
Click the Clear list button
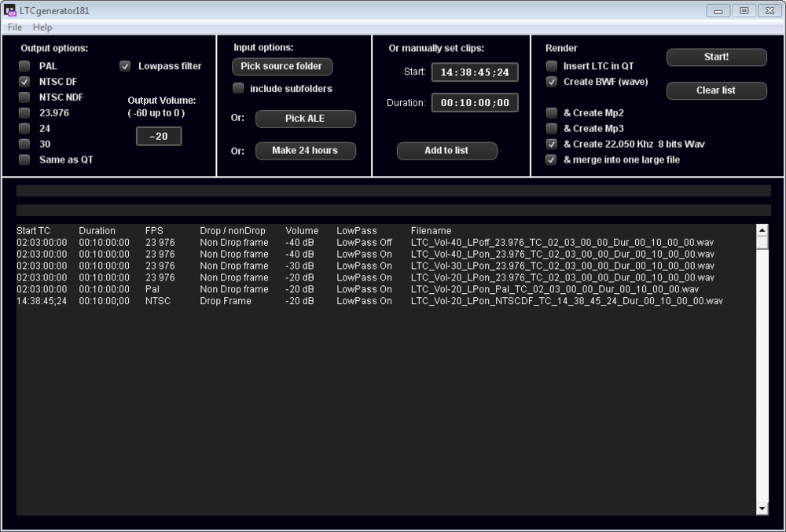(716, 90)
